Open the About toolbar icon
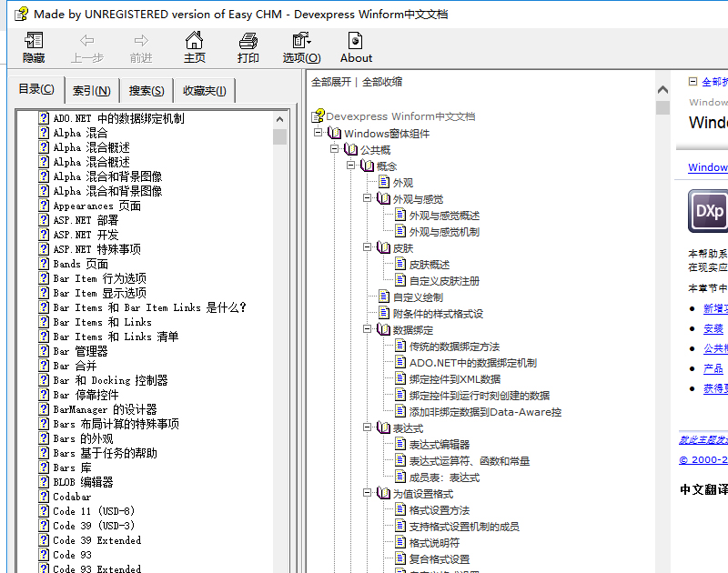This screenshot has height=573, width=728. click(x=356, y=40)
